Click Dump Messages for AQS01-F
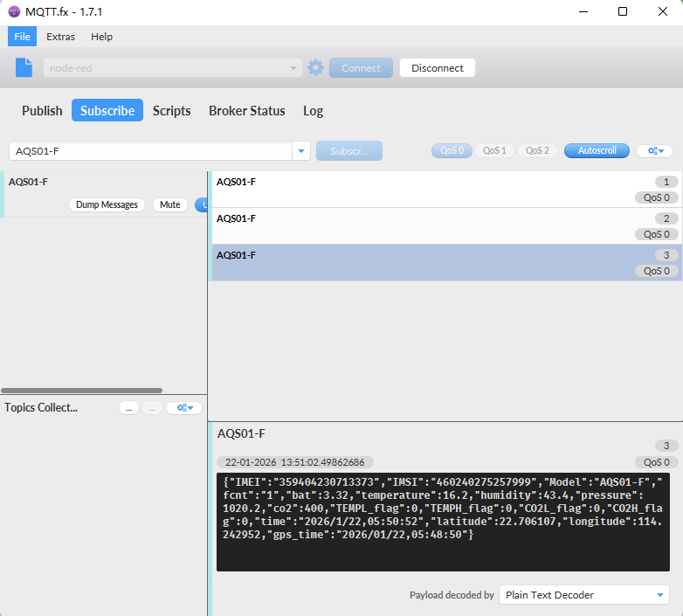The image size is (683, 616). pyautogui.click(x=107, y=204)
